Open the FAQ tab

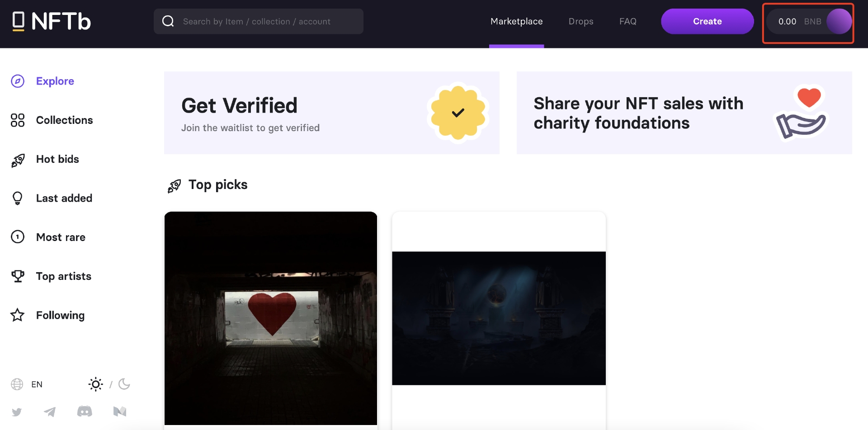pyautogui.click(x=628, y=21)
